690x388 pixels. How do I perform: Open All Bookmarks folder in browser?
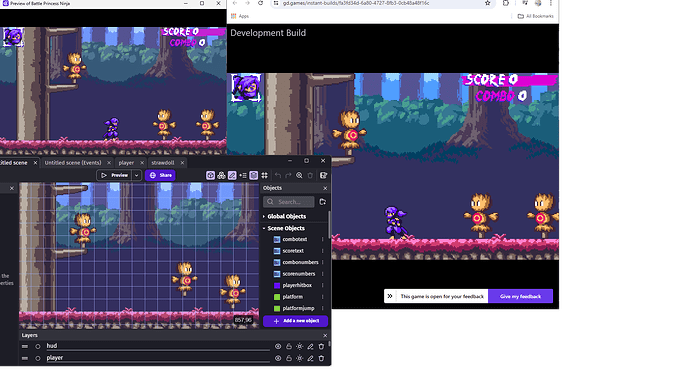click(x=536, y=16)
